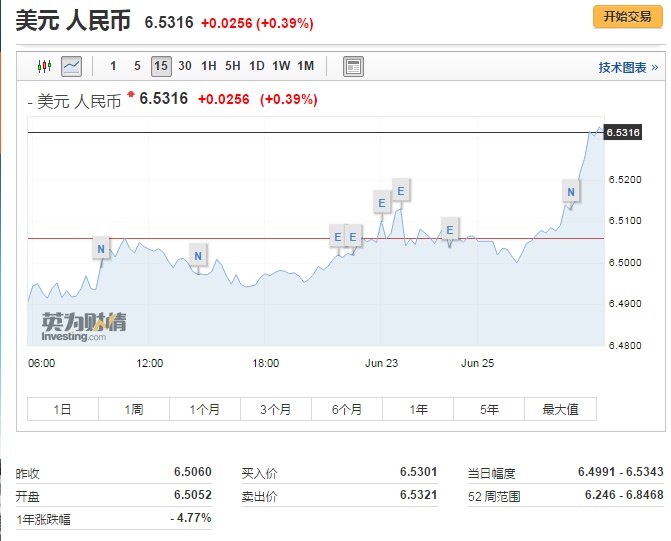Open the N marker near the price spike
Viewport: 671px width, 541px height.
point(570,191)
